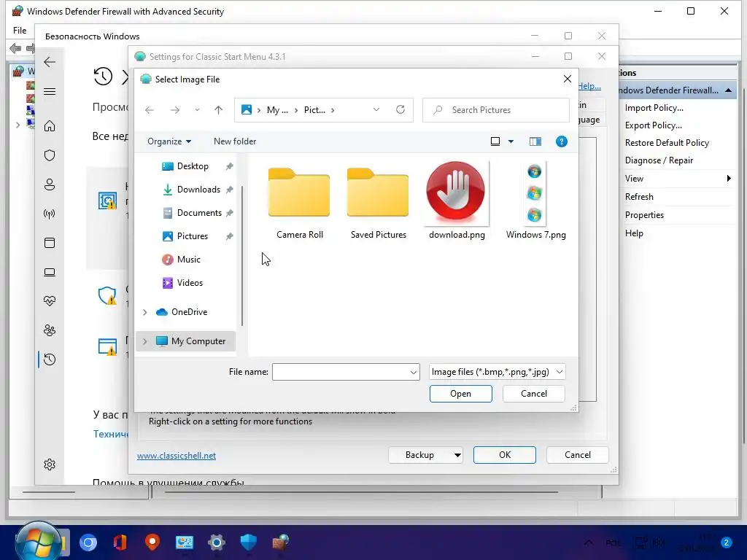Open Virus protection shield in sidebar
The height and width of the screenshot is (560, 747).
click(x=50, y=155)
